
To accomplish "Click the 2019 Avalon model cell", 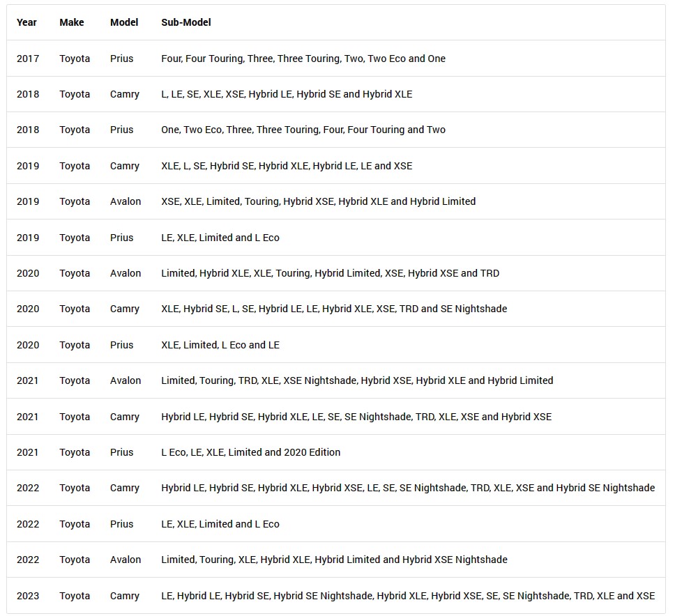I will [126, 201].
